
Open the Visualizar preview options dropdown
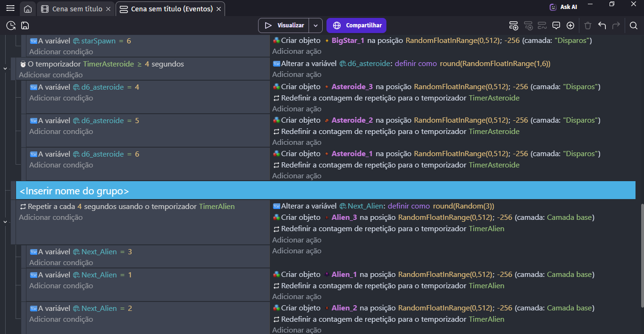coord(316,25)
